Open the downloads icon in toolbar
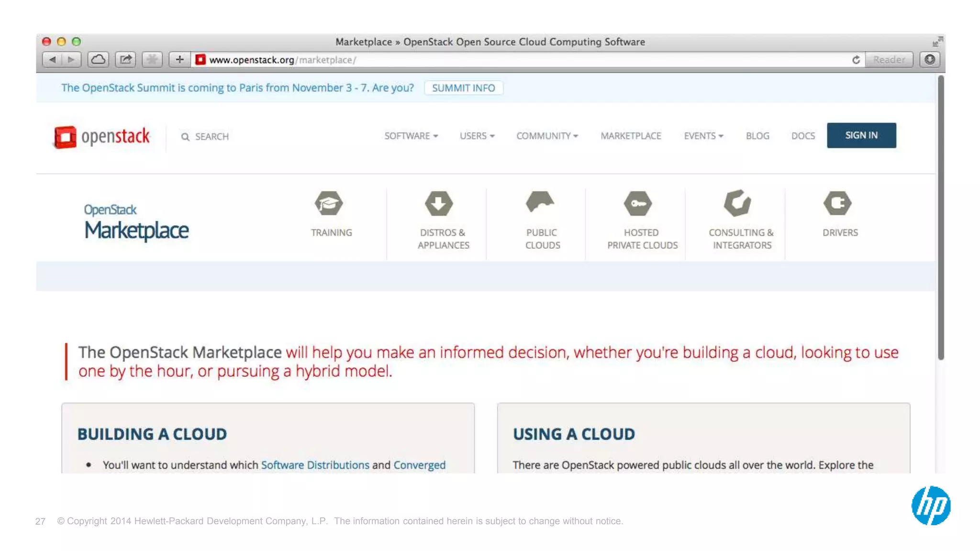Image resolution: width=980 pixels, height=551 pixels. [x=929, y=59]
